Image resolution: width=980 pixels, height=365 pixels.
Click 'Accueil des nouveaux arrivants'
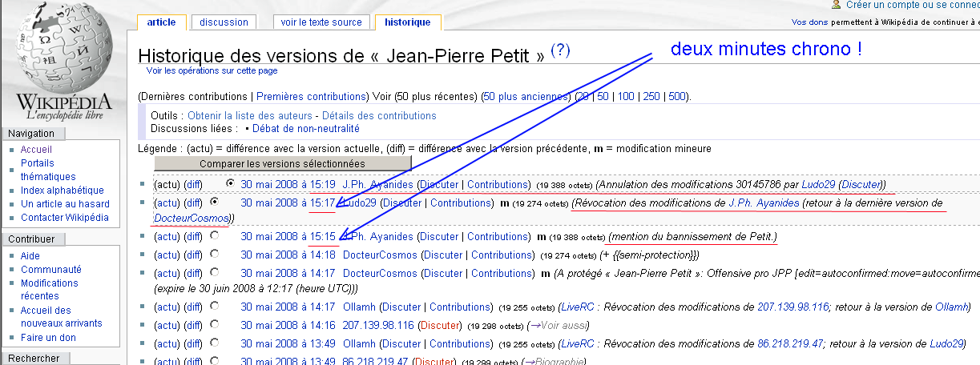point(61,317)
